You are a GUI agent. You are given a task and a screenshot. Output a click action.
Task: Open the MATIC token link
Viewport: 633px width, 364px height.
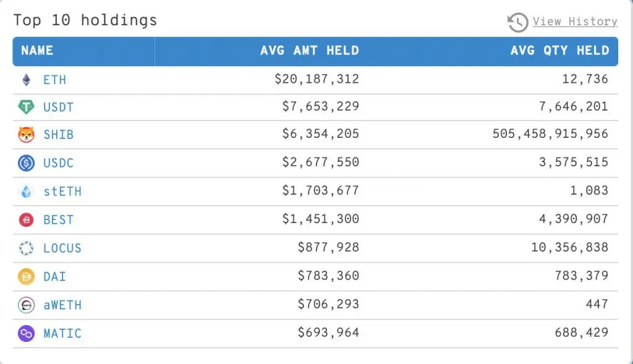click(x=62, y=334)
